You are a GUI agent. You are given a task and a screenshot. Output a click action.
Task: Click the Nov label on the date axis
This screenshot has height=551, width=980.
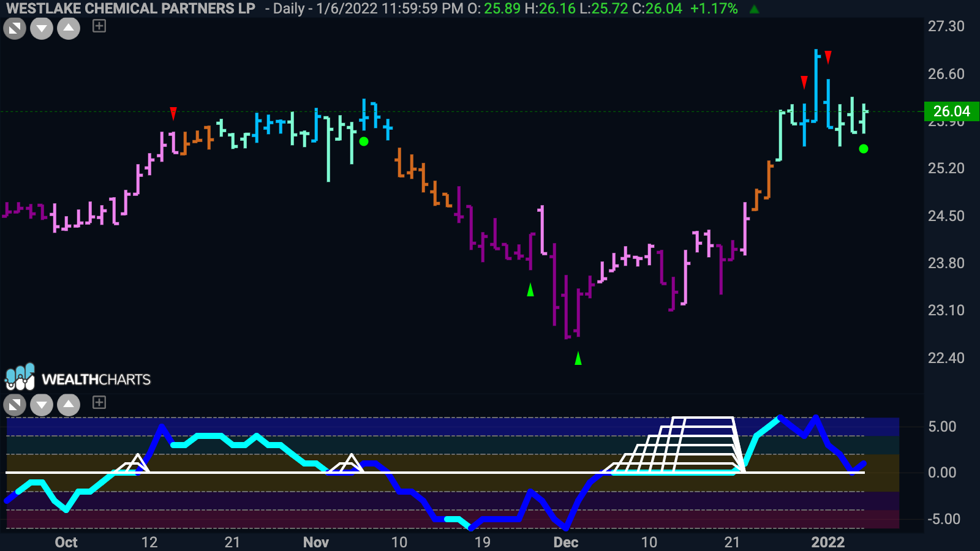316,542
